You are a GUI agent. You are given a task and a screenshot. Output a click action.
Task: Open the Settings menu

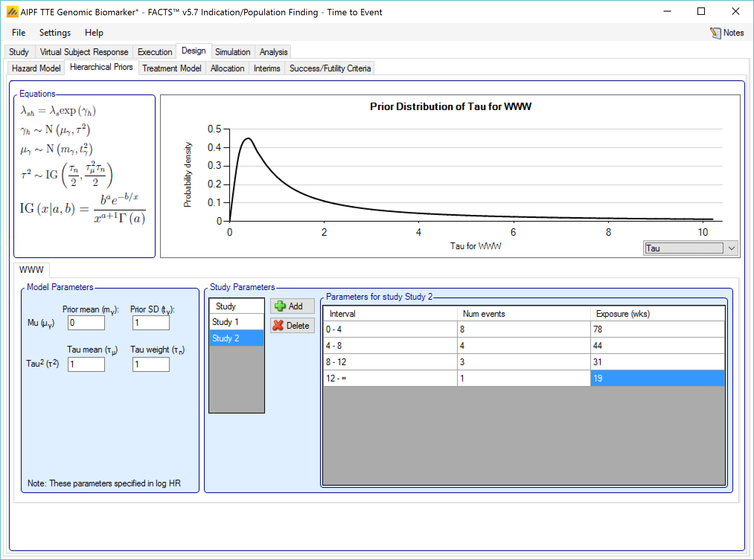(x=55, y=33)
